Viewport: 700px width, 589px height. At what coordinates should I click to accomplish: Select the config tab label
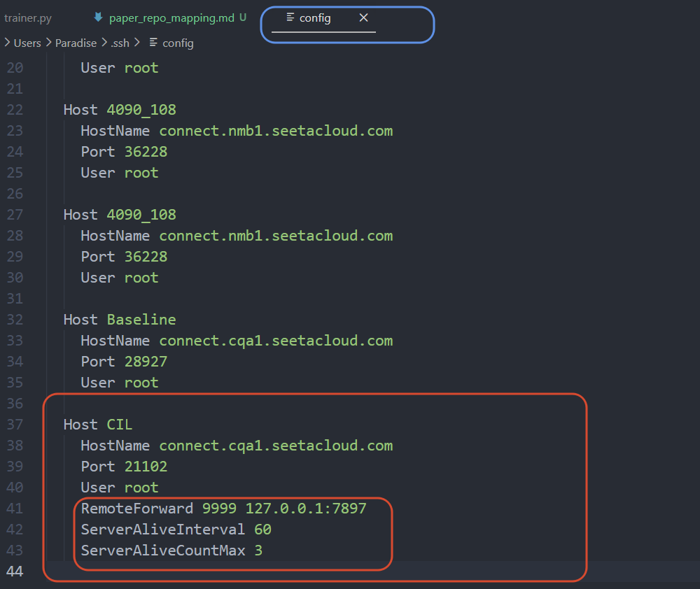[315, 18]
